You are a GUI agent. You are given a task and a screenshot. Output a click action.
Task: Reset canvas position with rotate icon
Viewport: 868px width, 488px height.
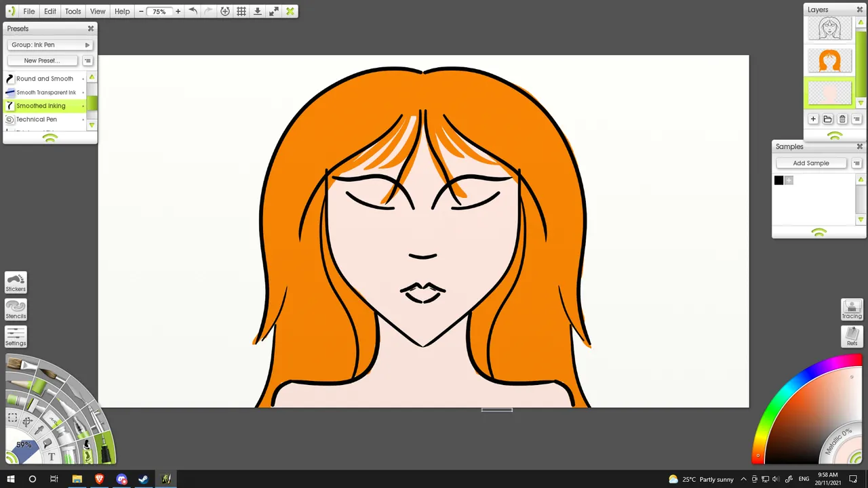tap(224, 12)
